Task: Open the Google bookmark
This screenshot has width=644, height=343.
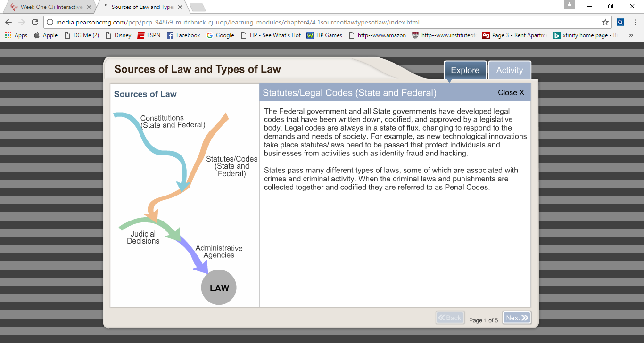Action: coord(220,35)
